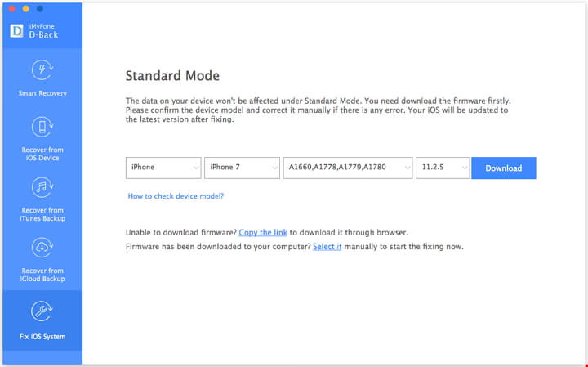Click the Recover from iTunes Backup music icon
This screenshot has width=588, height=367.
pyautogui.click(x=42, y=187)
